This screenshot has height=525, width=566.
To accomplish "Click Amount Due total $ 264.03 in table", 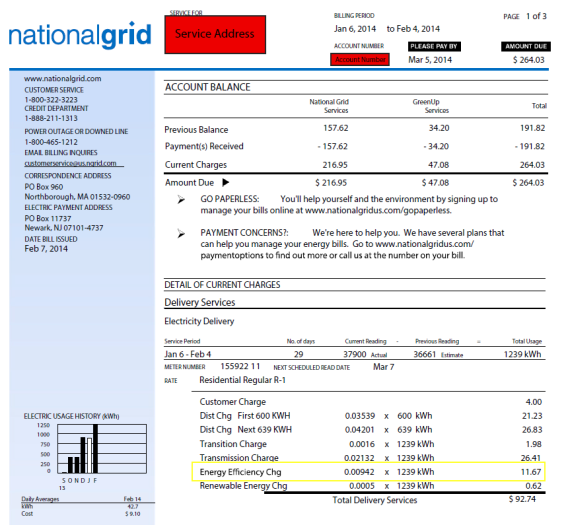I will tap(528, 183).
